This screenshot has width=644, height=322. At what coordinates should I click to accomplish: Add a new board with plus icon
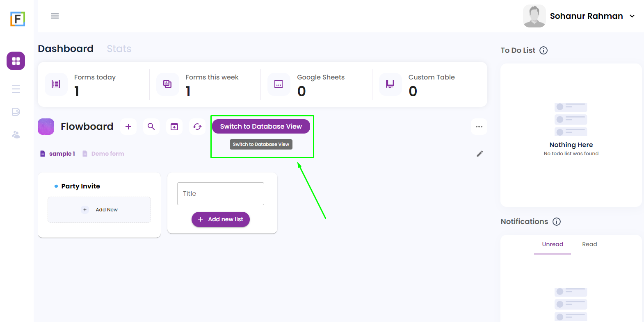(128, 127)
